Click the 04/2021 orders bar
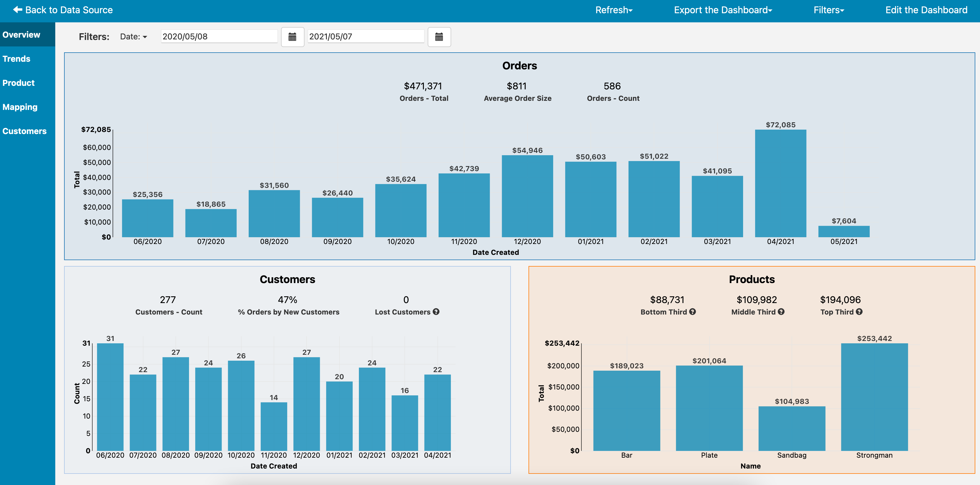Viewport: 980px width, 485px height. point(780,183)
